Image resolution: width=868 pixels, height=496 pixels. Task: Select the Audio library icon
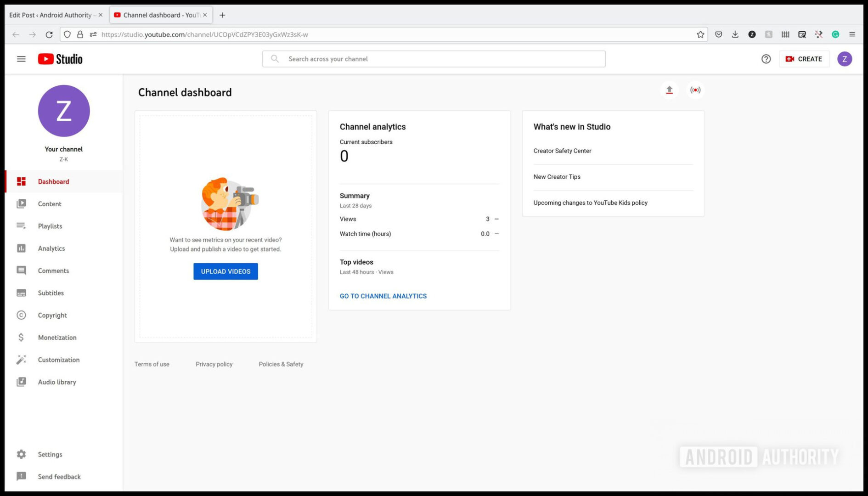point(21,382)
